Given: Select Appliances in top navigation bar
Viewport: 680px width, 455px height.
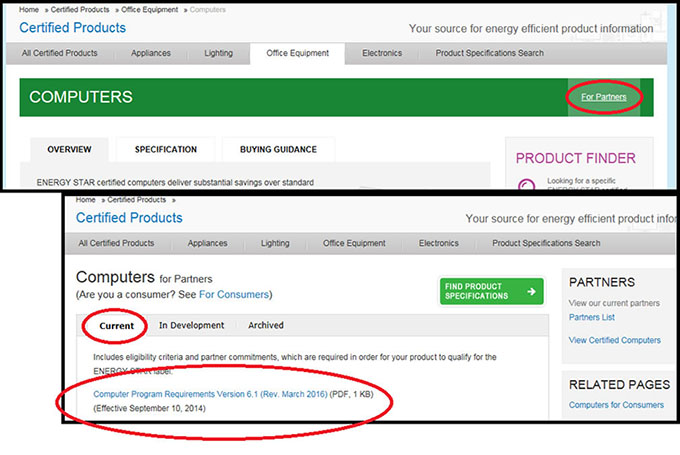Looking at the screenshot, I should coord(151,53).
